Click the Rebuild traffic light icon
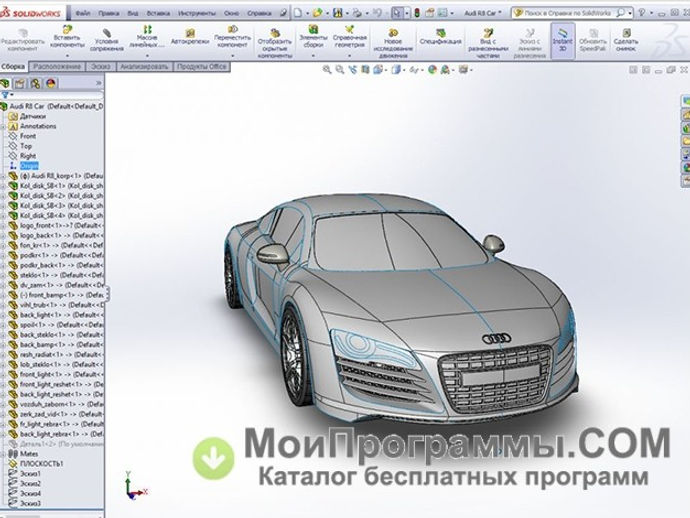The width and height of the screenshot is (690, 518). click(417, 13)
